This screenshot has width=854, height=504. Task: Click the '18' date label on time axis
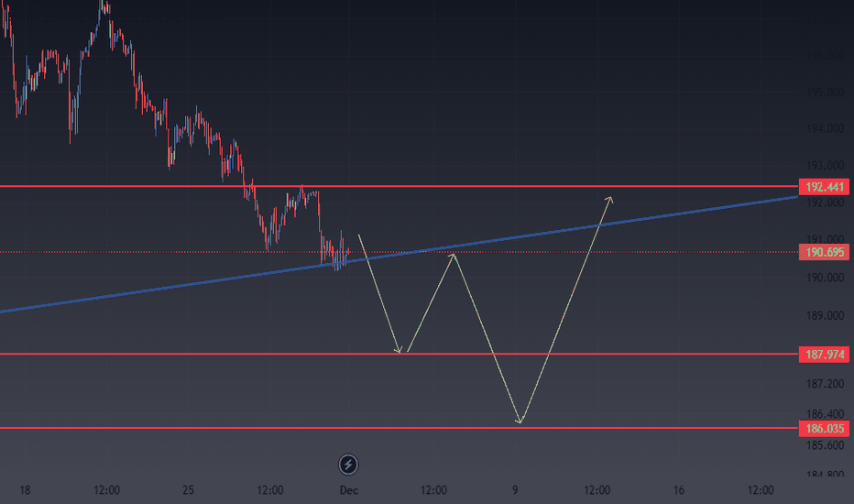[x=25, y=490]
